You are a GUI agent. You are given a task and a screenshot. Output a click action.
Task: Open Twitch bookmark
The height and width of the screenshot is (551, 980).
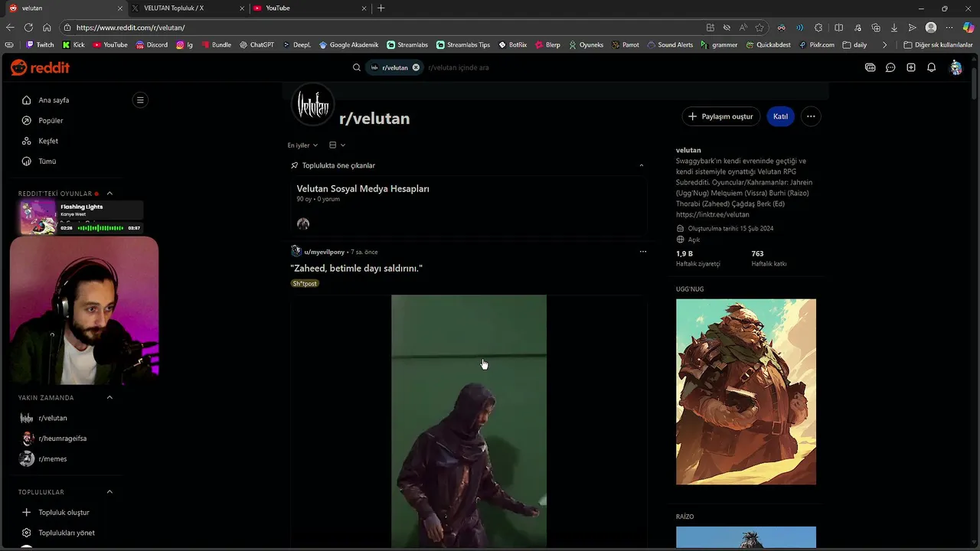coord(40,45)
